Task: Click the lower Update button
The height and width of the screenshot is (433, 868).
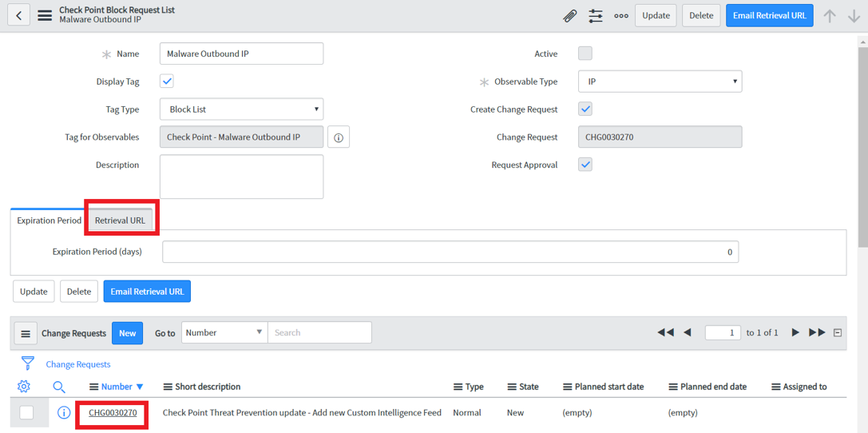Action: (x=34, y=292)
